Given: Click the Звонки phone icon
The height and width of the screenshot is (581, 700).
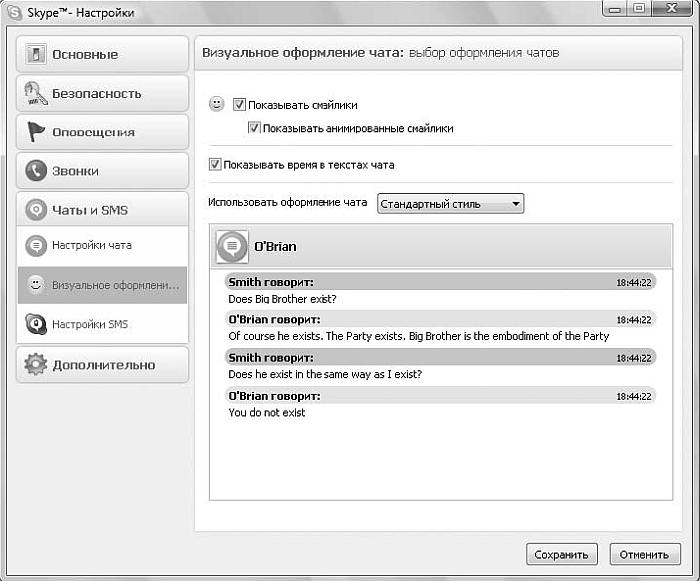Looking at the screenshot, I should (36, 171).
